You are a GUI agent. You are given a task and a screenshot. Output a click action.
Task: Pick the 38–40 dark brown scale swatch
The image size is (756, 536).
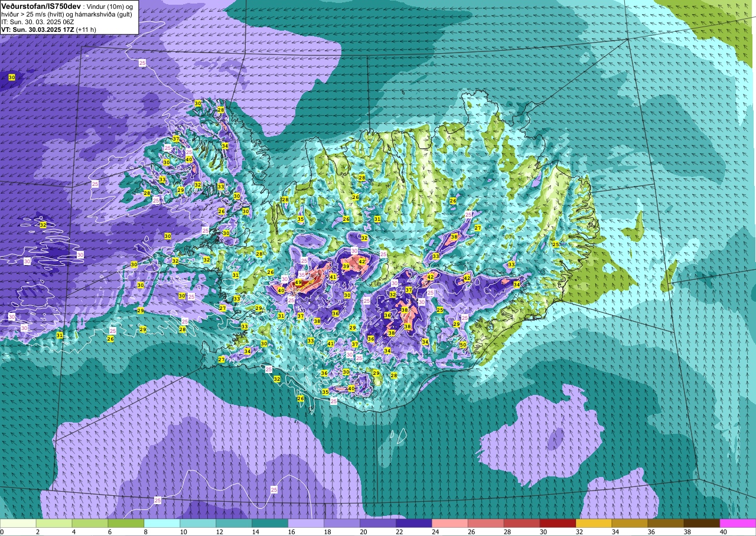coord(702,523)
